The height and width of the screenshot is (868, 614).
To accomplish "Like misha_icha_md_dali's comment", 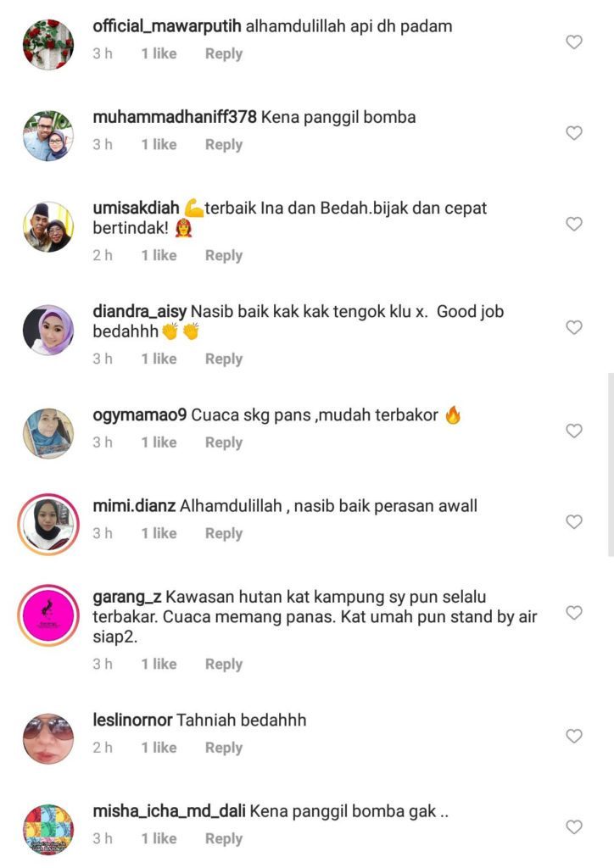I will click(x=574, y=826).
